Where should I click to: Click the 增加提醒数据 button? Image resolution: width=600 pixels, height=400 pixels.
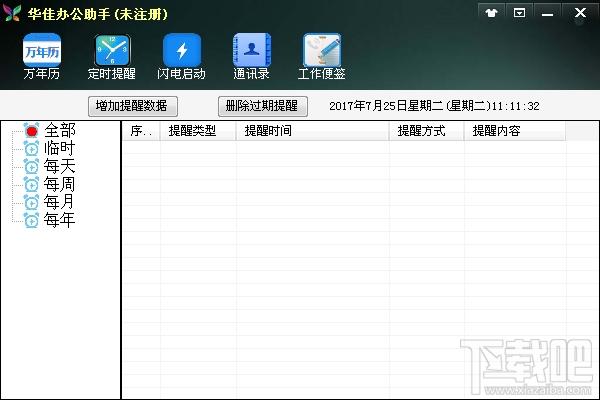click(133, 106)
